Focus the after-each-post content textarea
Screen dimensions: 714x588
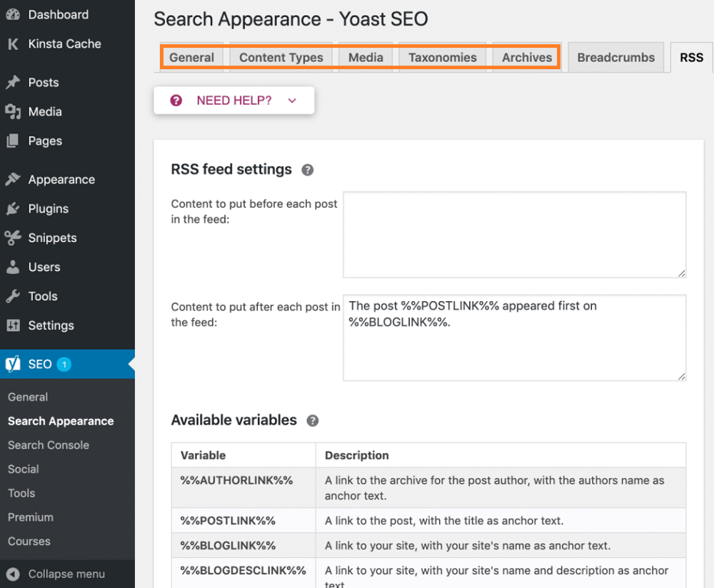515,338
